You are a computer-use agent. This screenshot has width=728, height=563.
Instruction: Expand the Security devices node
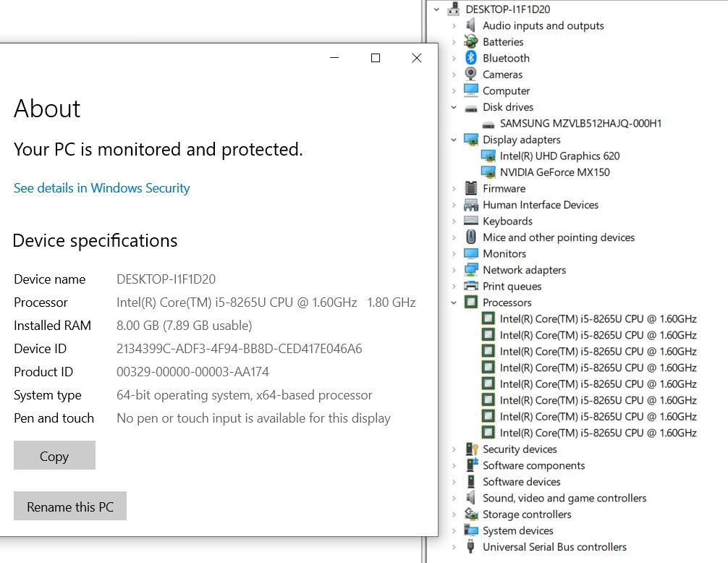click(454, 449)
